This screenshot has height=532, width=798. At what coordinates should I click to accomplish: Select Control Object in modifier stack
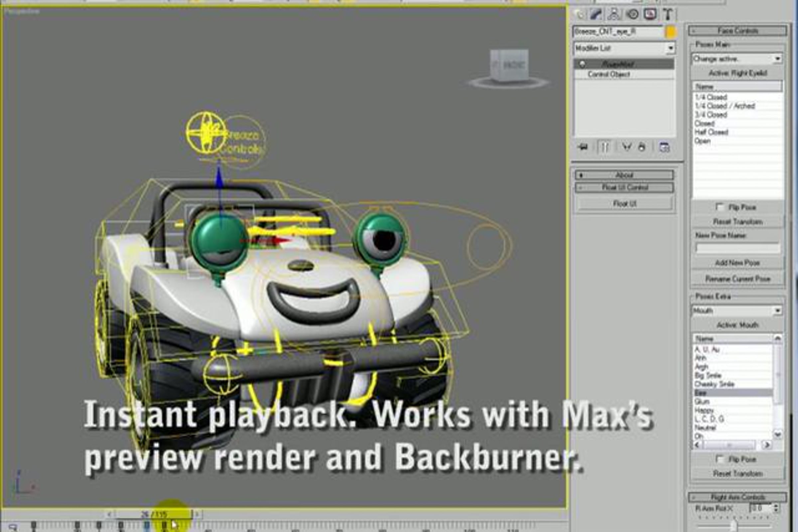tap(624, 74)
